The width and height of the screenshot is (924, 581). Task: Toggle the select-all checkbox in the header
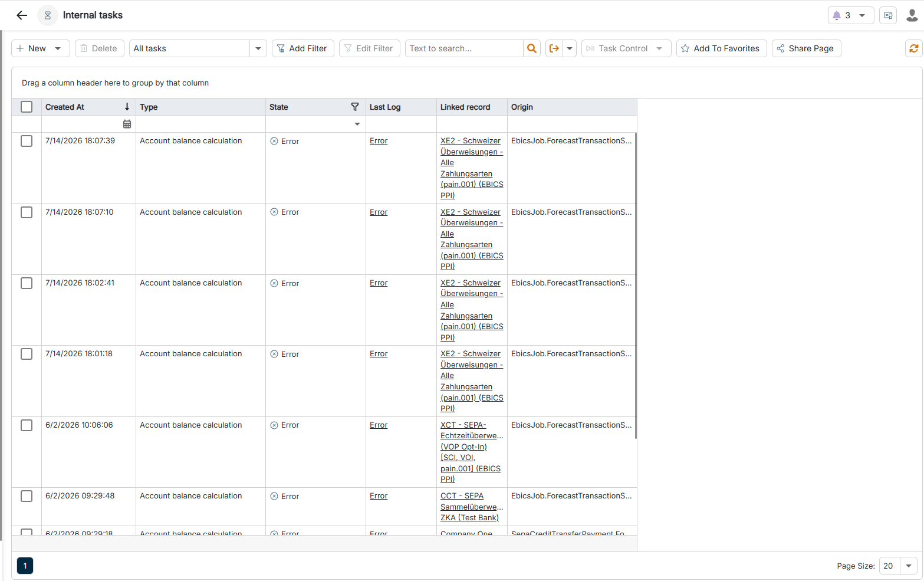tap(27, 107)
